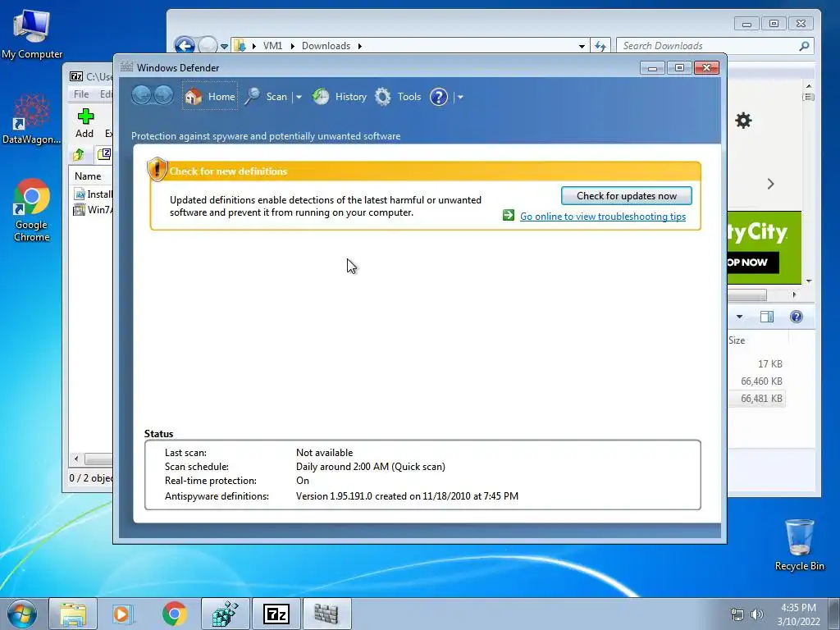Expand the Explorer view options dropdown
Viewport: 840px width, 630px height.
(739, 317)
